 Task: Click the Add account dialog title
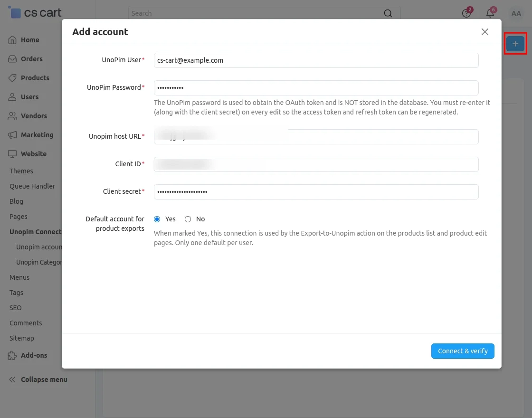pos(100,32)
